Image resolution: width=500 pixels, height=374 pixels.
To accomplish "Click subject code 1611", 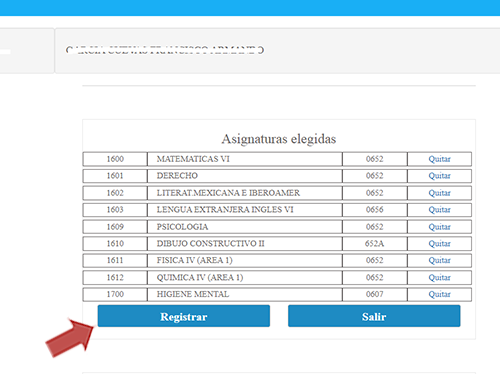I will point(115,260).
